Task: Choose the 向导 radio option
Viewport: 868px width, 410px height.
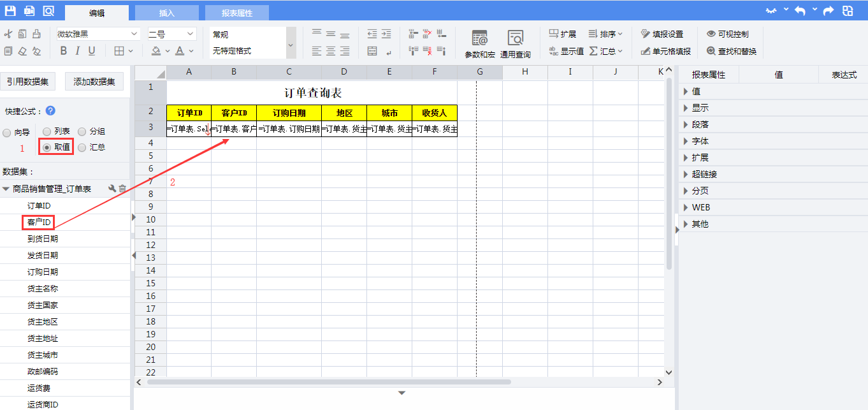Action: tap(7, 133)
